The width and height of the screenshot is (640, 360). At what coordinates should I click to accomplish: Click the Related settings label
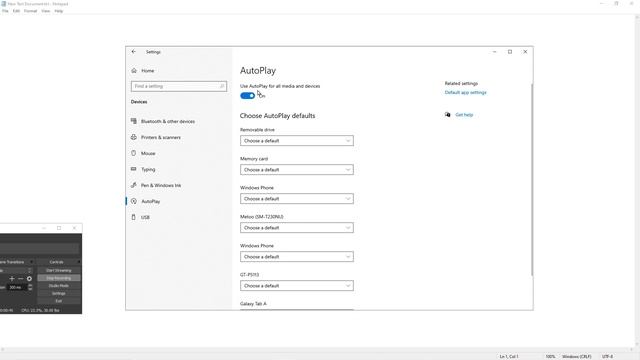(x=461, y=83)
